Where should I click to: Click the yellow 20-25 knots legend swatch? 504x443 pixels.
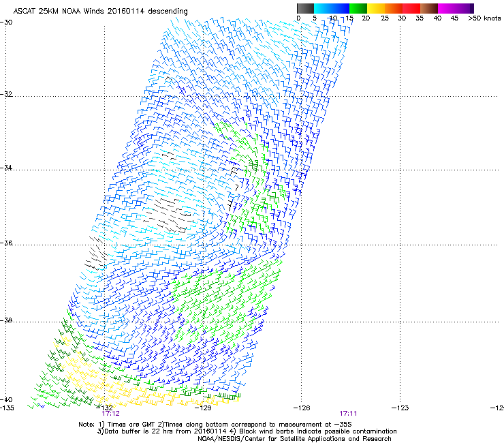coord(376,8)
